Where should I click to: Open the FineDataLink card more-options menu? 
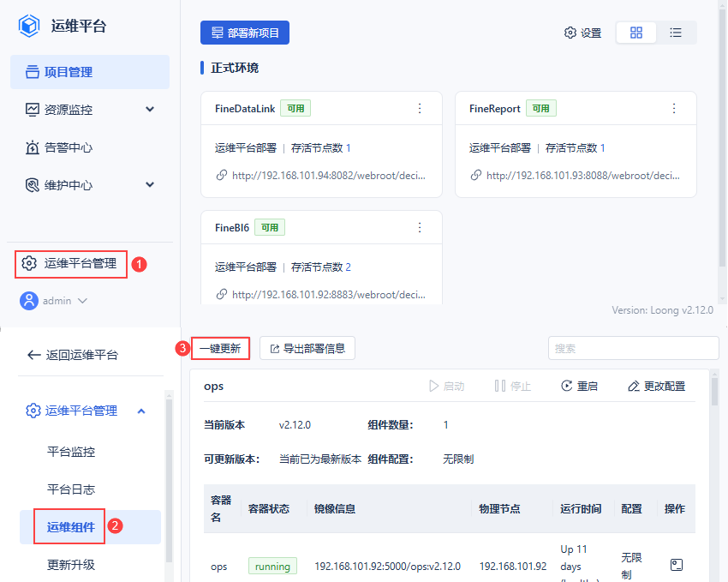coord(420,109)
